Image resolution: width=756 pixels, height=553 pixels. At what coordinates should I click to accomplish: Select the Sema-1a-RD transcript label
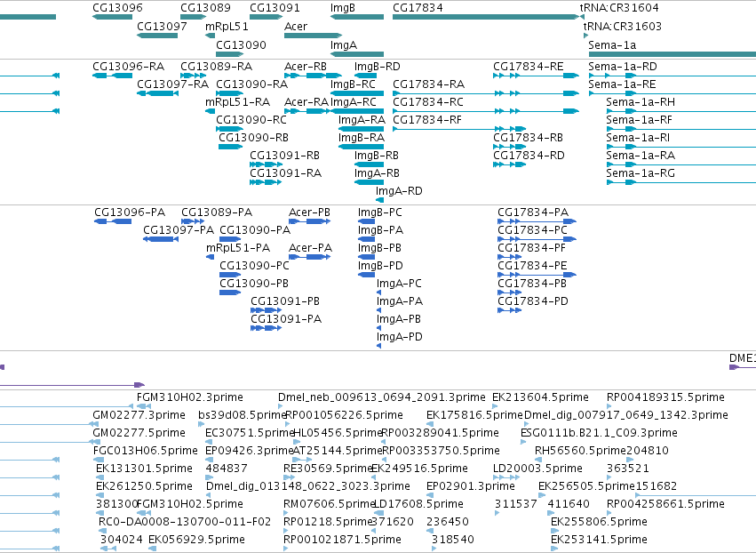(x=623, y=66)
